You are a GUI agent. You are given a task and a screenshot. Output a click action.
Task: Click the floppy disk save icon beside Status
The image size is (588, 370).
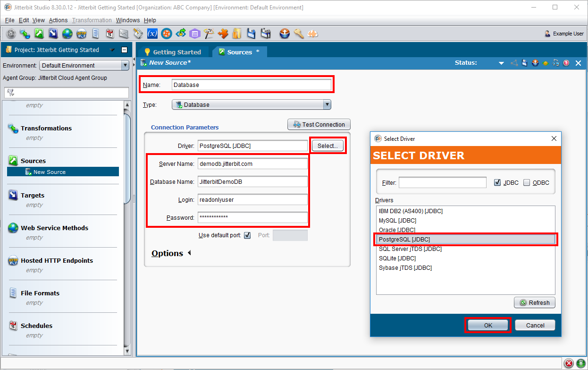pyautogui.click(x=524, y=63)
